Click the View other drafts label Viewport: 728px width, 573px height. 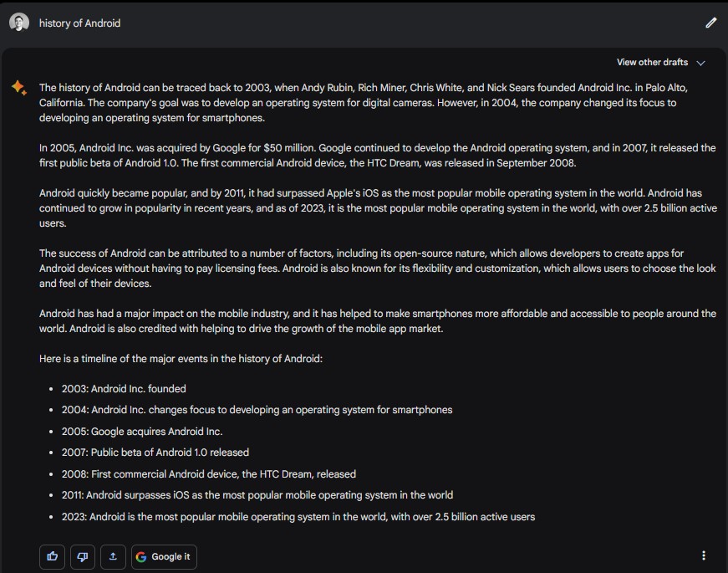pyautogui.click(x=652, y=62)
